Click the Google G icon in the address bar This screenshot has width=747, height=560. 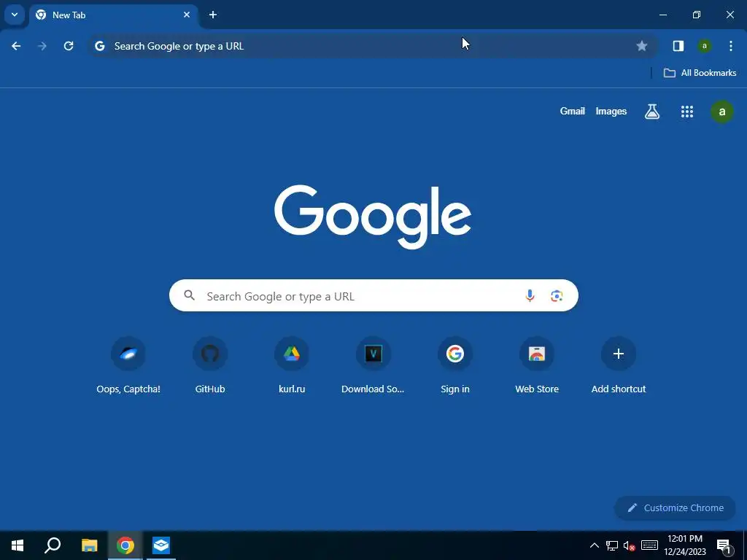click(99, 46)
